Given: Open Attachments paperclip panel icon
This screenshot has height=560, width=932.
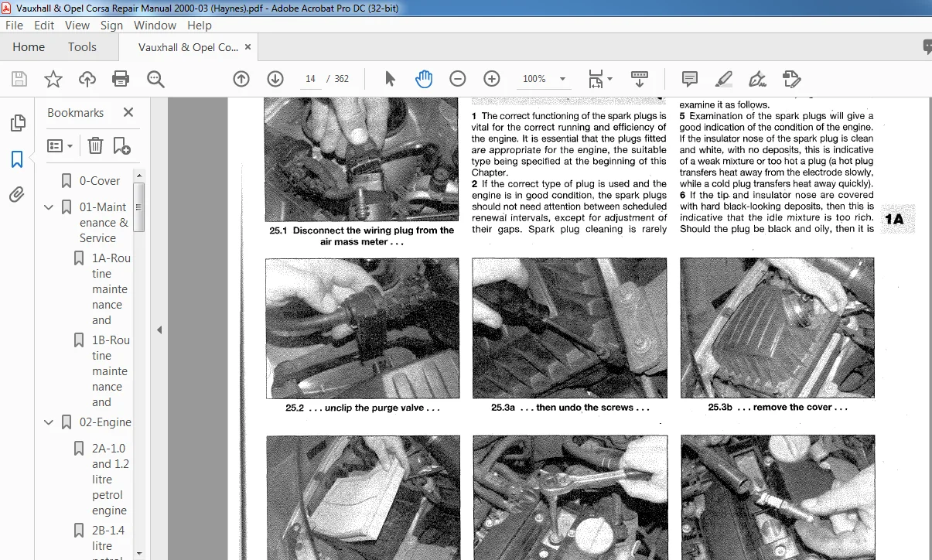Looking at the screenshot, I should click(x=17, y=194).
